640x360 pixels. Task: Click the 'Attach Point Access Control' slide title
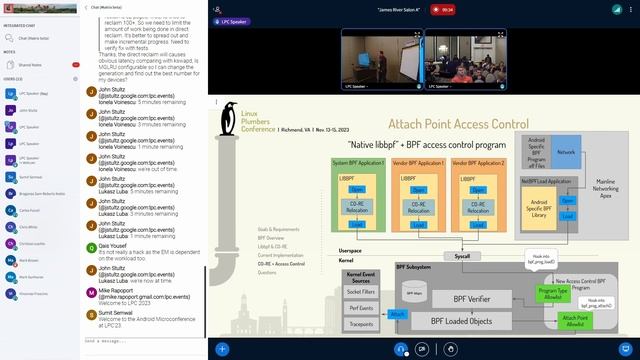(458, 124)
